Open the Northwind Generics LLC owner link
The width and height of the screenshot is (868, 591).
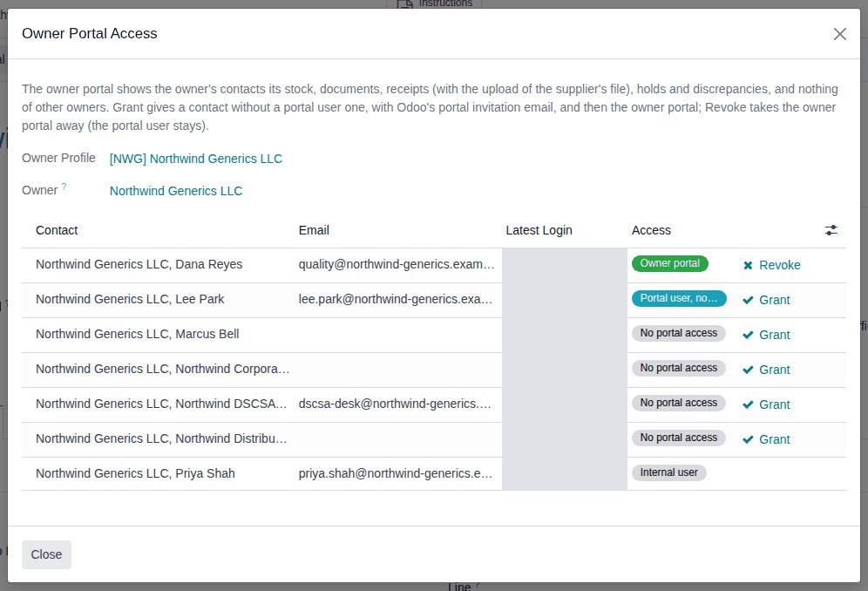[176, 191]
